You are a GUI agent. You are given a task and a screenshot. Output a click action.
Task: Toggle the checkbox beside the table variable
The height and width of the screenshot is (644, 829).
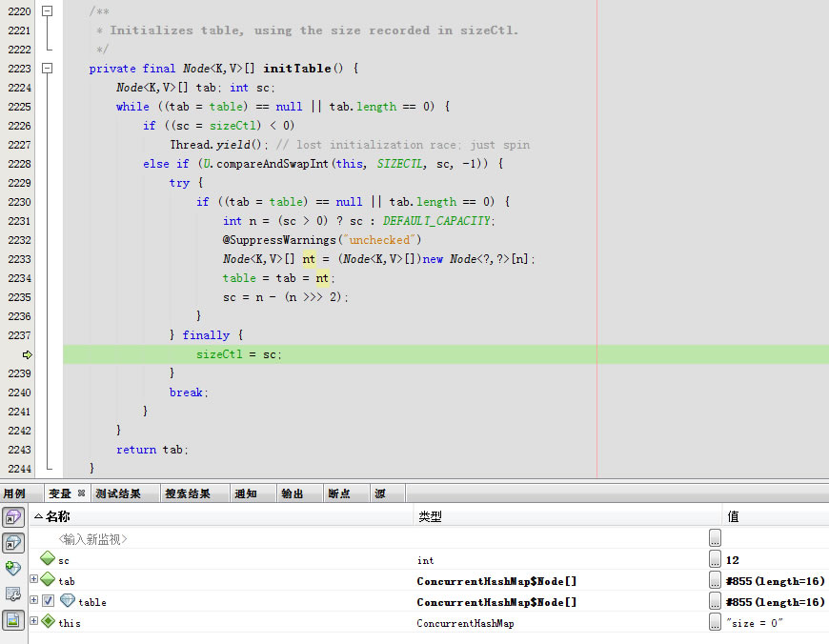48,600
